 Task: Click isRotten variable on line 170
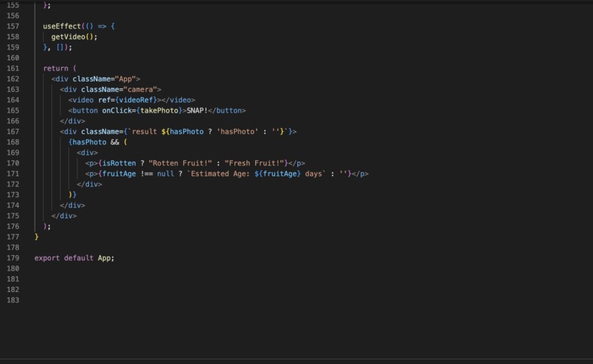(118, 163)
